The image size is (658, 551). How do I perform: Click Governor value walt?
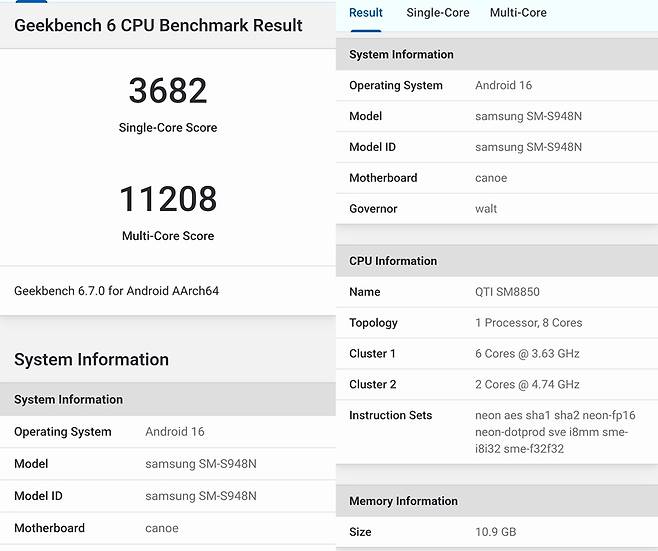coord(486,209)
